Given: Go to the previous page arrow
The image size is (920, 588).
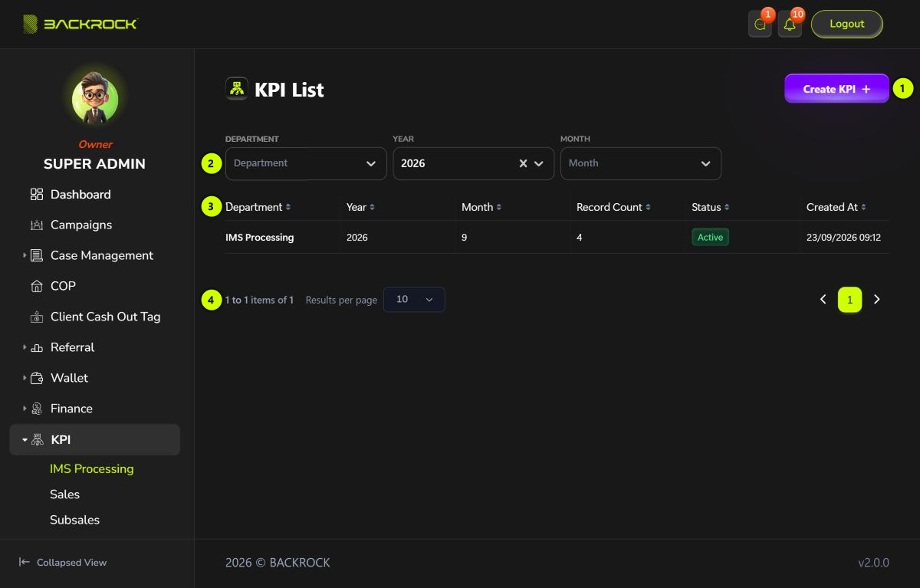Looking at the screenshot, I should 823,300.
